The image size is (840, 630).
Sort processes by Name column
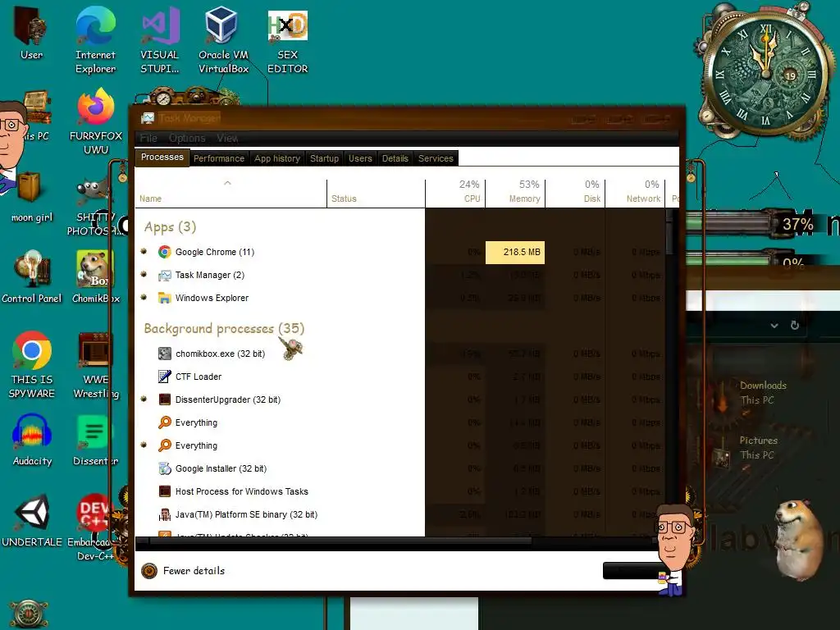point(231,194)
